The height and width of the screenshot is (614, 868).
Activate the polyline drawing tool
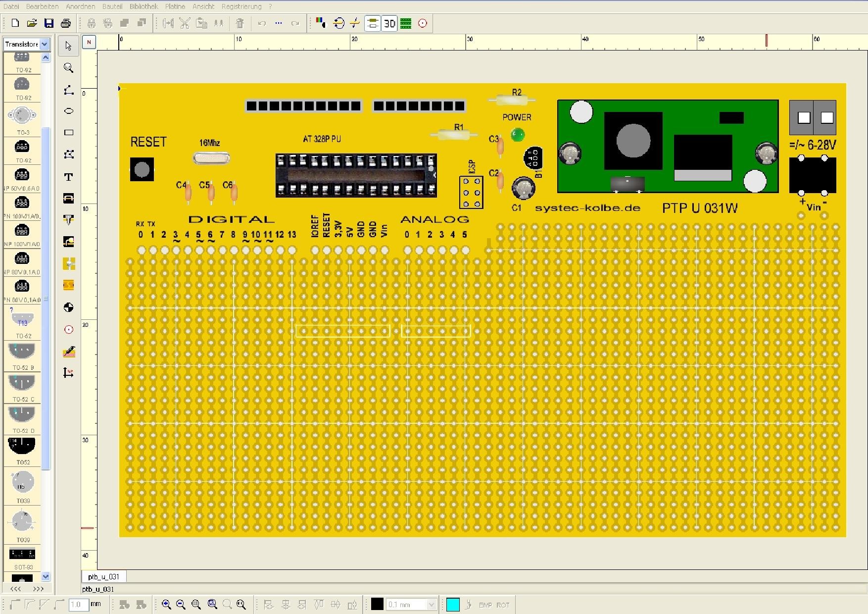point(69,90)
